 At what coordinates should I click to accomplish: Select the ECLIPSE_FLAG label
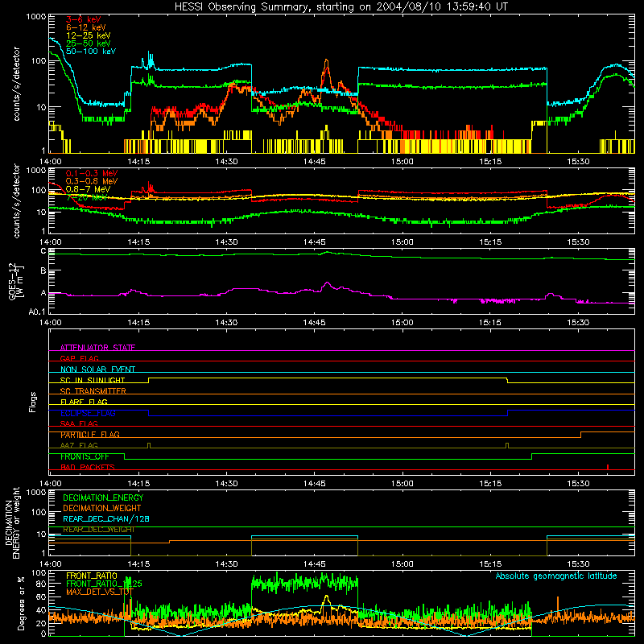click(x=88, y=413)
